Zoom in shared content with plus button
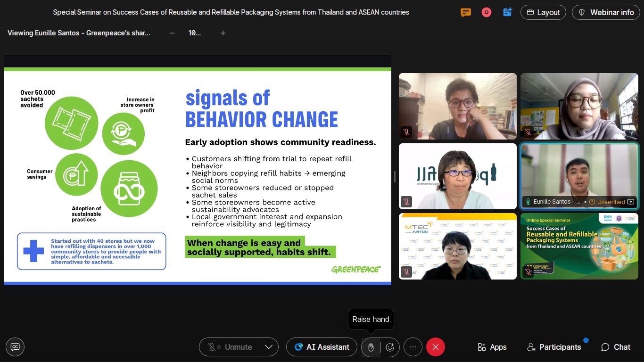Viewport: 644px width, 362px height. pyautogui.click(x=223, y=33)
